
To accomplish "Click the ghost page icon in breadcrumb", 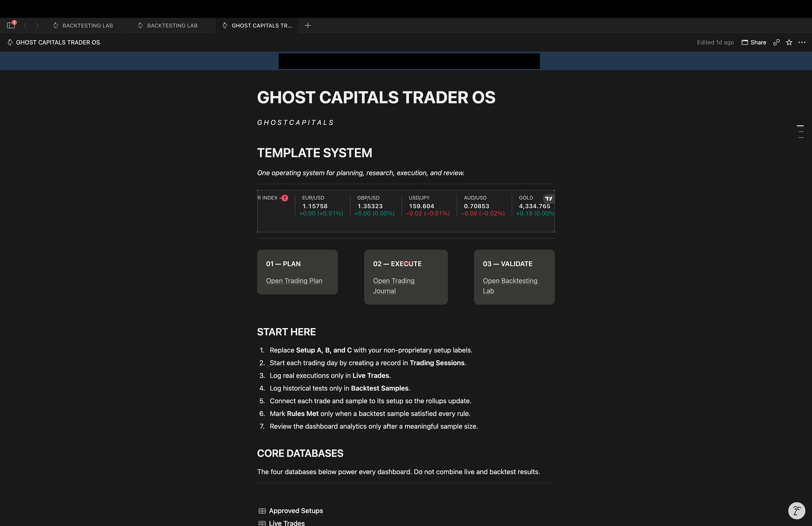I will (x=10, y=42).
